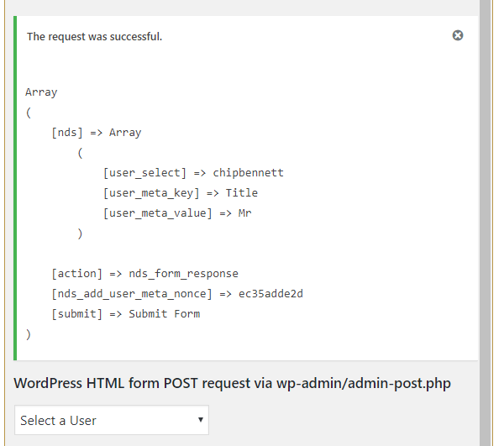504x446 pixels.
Task: Click the WordPress HTML form POST request heading
Action: point(232,384)
